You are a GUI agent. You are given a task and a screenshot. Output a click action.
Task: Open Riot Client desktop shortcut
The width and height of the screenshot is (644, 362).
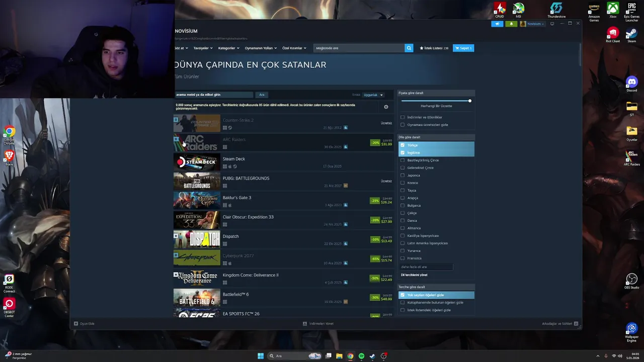(613, 35)
